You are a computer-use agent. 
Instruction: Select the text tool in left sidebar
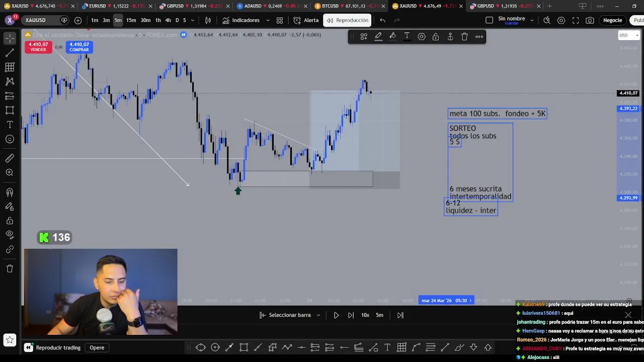pyautogui.click(x=10, y=125)
